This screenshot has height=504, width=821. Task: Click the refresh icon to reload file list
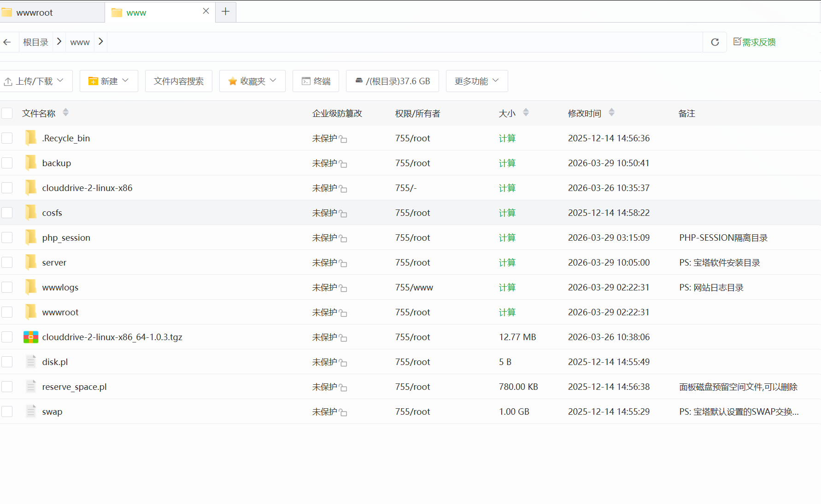tap(715, 42)
